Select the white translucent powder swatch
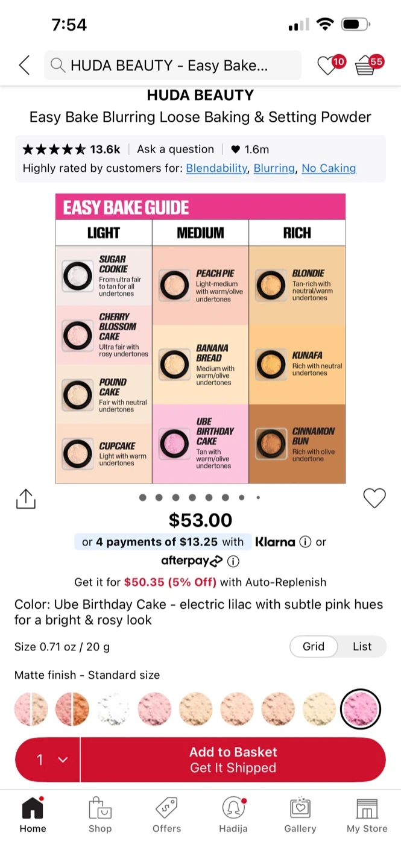401x868 pixels. [x=113, y=709]
